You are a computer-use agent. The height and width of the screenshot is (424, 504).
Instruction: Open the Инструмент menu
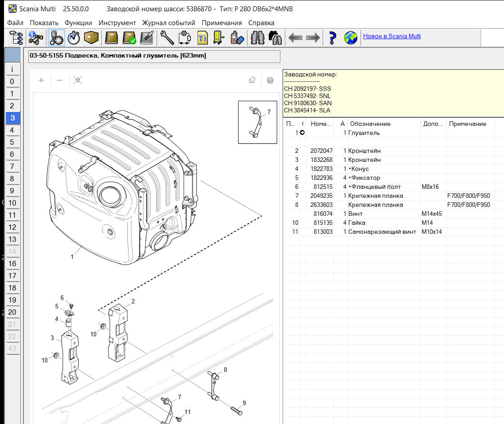[117, 23]
